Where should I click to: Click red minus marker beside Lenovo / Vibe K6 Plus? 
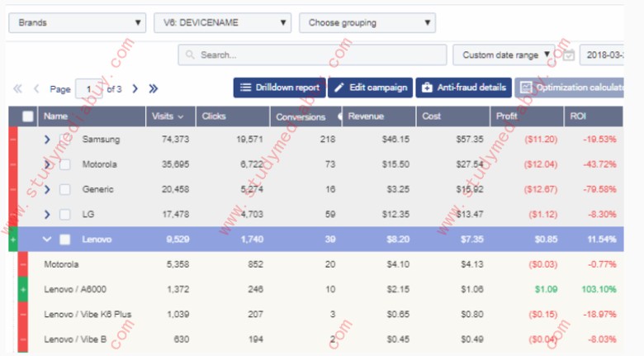[23, 315]
